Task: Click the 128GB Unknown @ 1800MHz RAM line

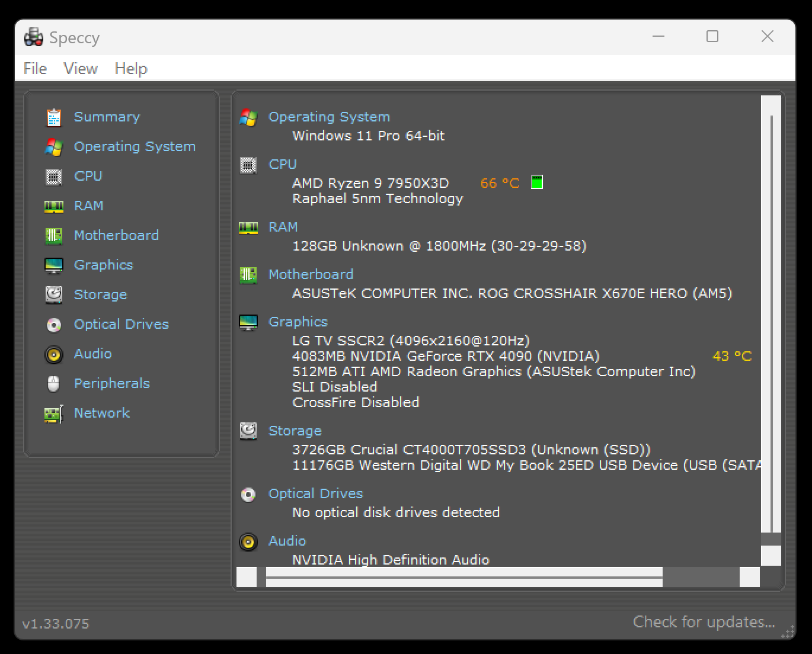Action: coord(439,246)
